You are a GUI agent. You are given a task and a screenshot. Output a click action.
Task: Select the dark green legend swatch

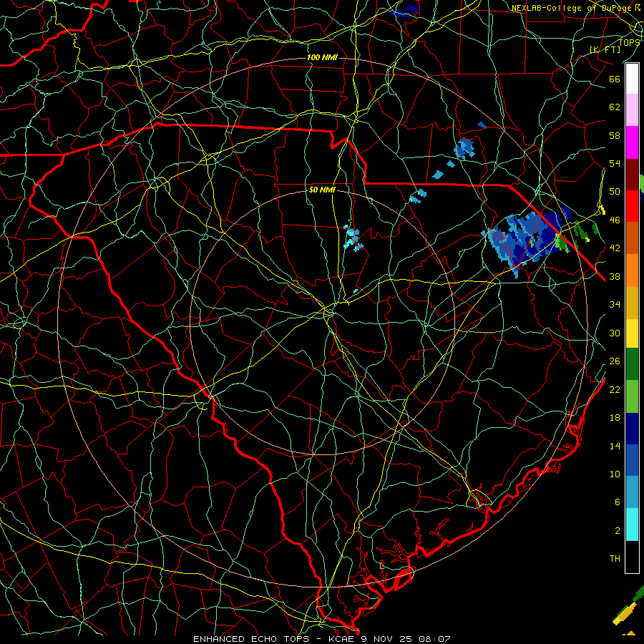(632, 364)
